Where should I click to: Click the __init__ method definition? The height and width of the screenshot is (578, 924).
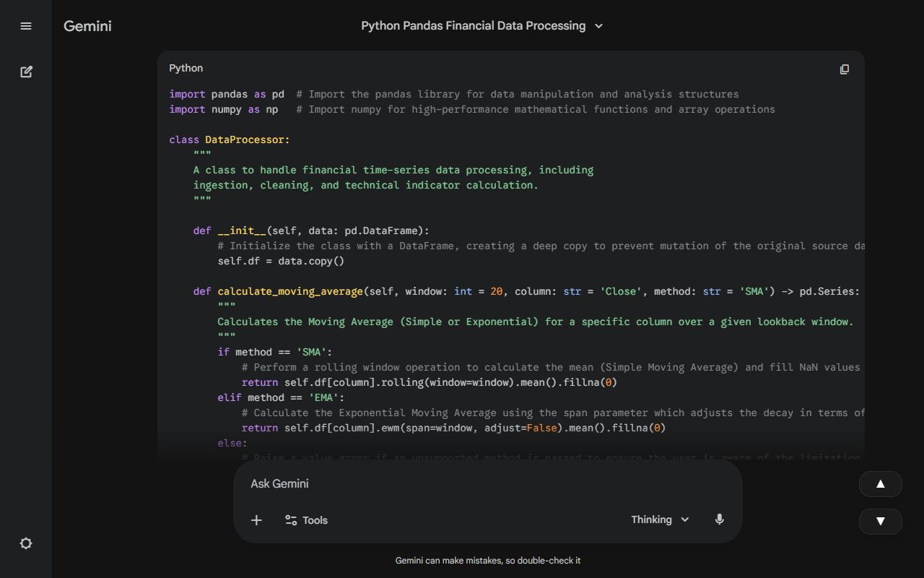pyautogui.click(x=311, y=230)
